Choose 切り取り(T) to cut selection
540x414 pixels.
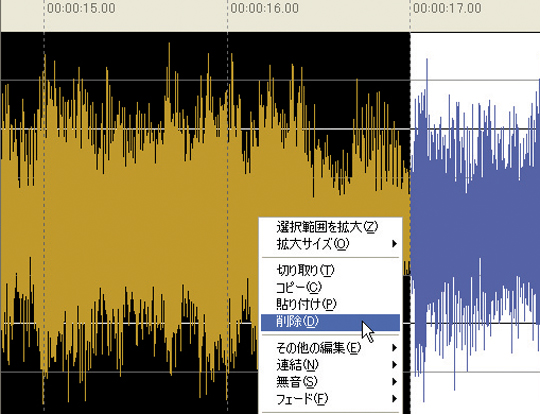coord(330,270)
